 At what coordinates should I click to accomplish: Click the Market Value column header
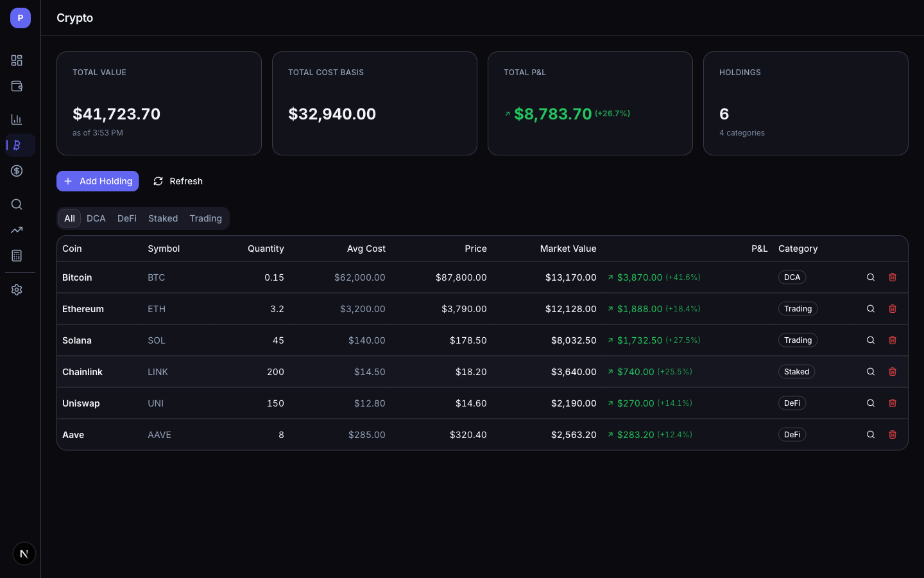[568, 249]
